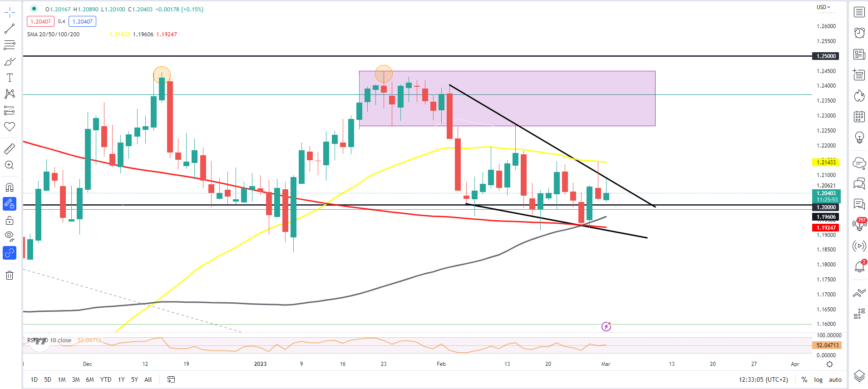Open the Private Chats panel

click(x=859, y=204)
